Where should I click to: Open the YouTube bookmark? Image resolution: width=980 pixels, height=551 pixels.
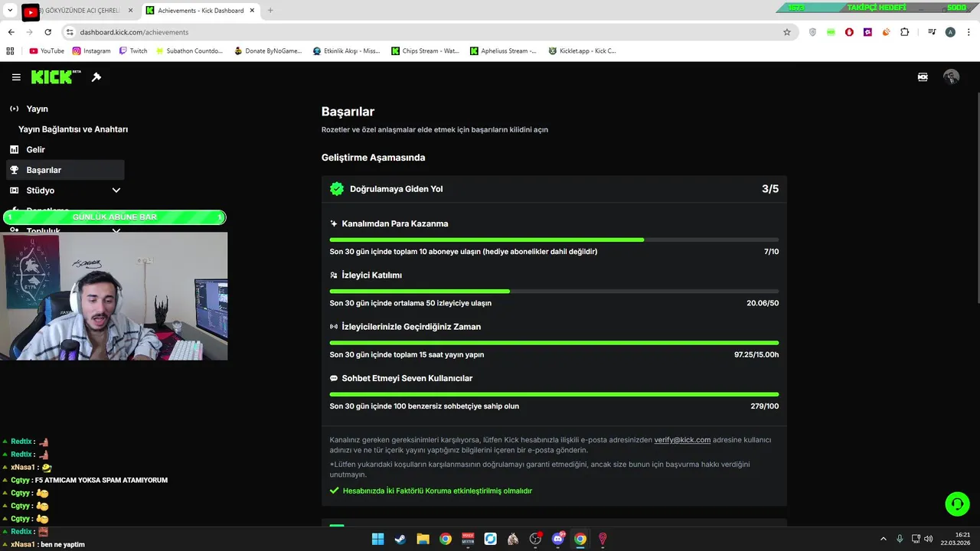[x=47, y=51]
